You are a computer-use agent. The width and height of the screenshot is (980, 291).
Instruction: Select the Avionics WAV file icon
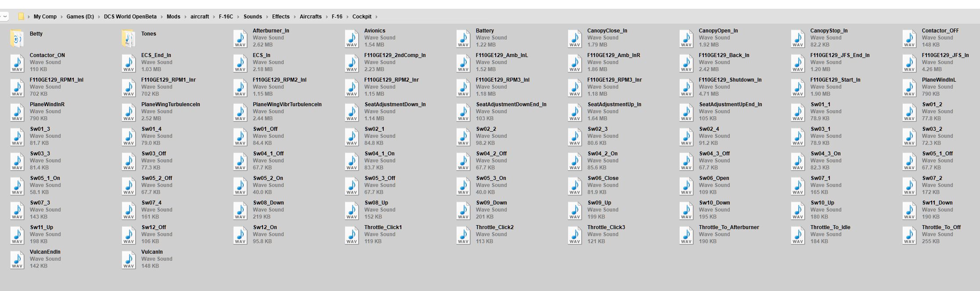[x=352, y=39]
